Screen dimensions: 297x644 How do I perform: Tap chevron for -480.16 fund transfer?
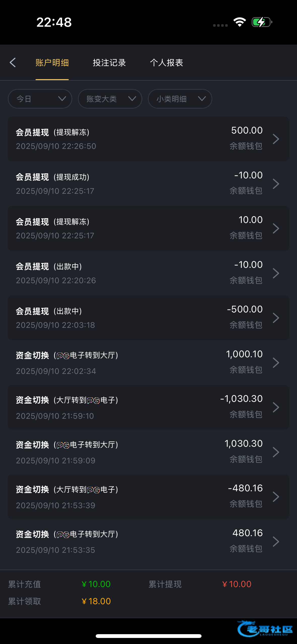coord(276,497)
